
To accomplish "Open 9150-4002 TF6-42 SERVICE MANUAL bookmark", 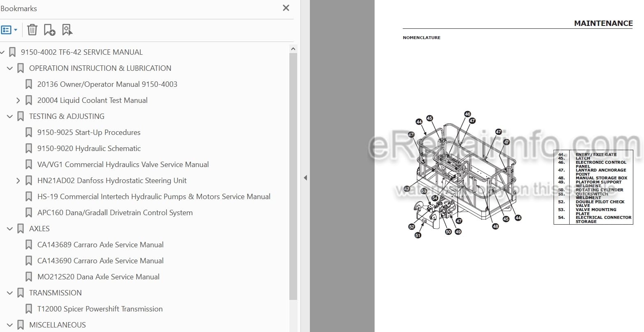I will click(82, 52).
